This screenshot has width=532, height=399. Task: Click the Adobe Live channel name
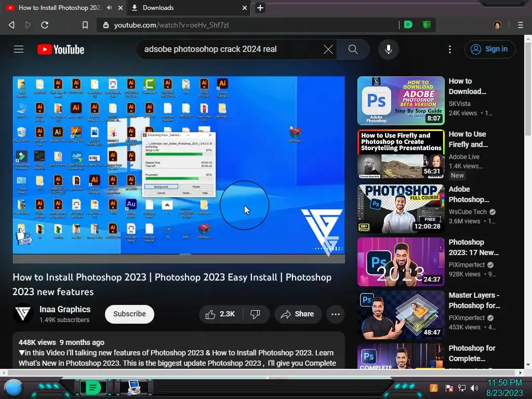464,157
